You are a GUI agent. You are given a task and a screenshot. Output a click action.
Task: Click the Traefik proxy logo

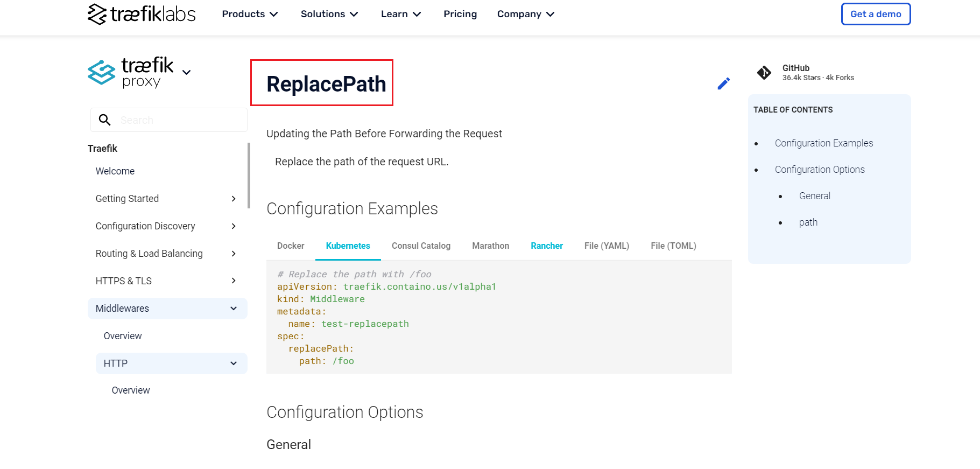(130, 73)
